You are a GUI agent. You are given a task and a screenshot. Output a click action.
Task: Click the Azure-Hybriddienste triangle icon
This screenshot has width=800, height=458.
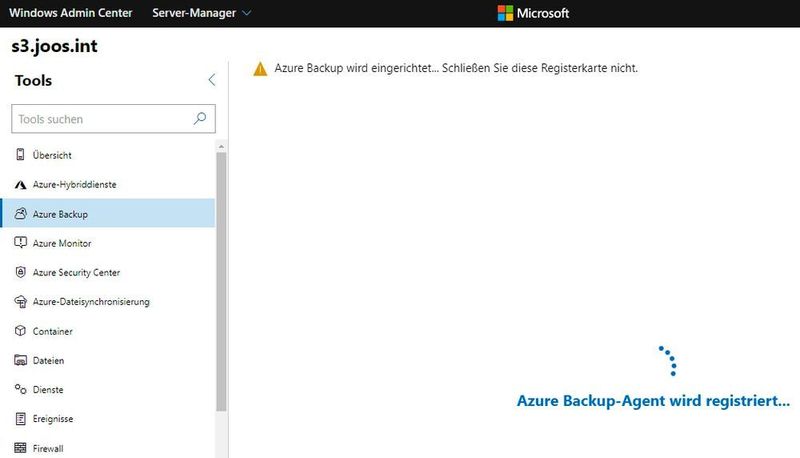tap(20, 185)
